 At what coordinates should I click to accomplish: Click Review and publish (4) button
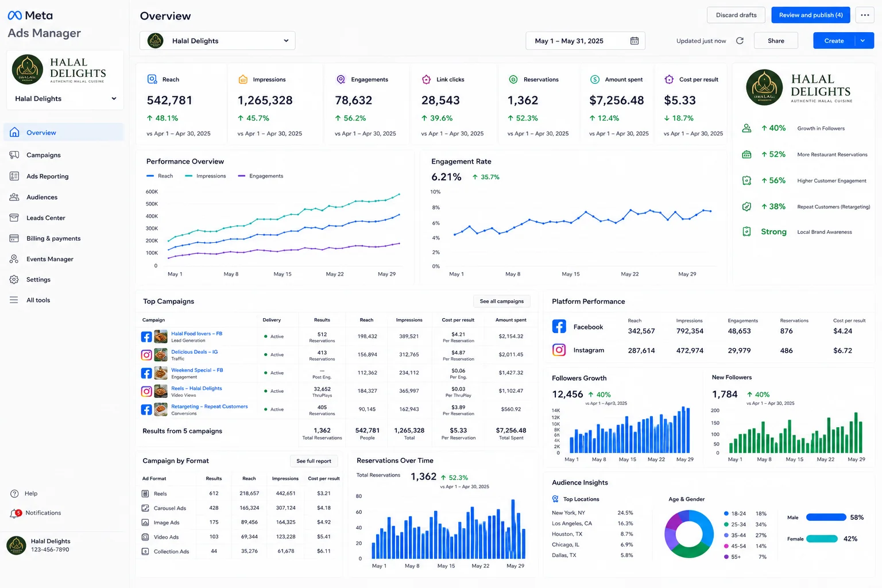pos(811,15)
